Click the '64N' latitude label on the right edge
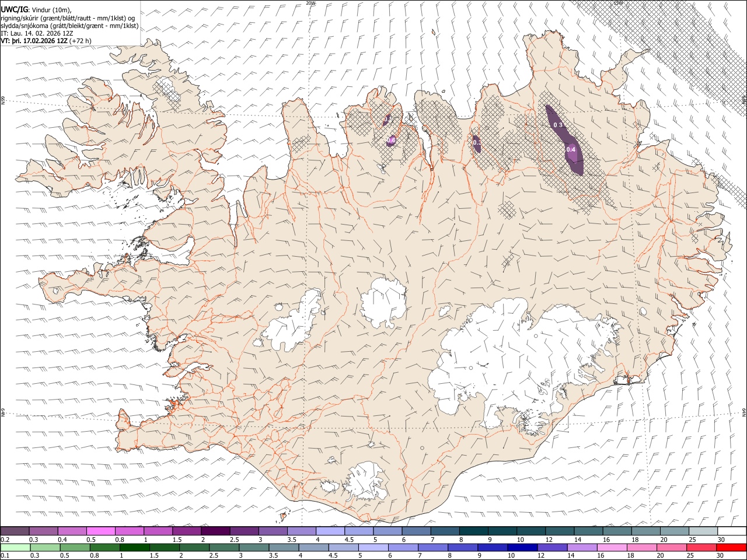747x560 pixels. [x=744, y=412]
